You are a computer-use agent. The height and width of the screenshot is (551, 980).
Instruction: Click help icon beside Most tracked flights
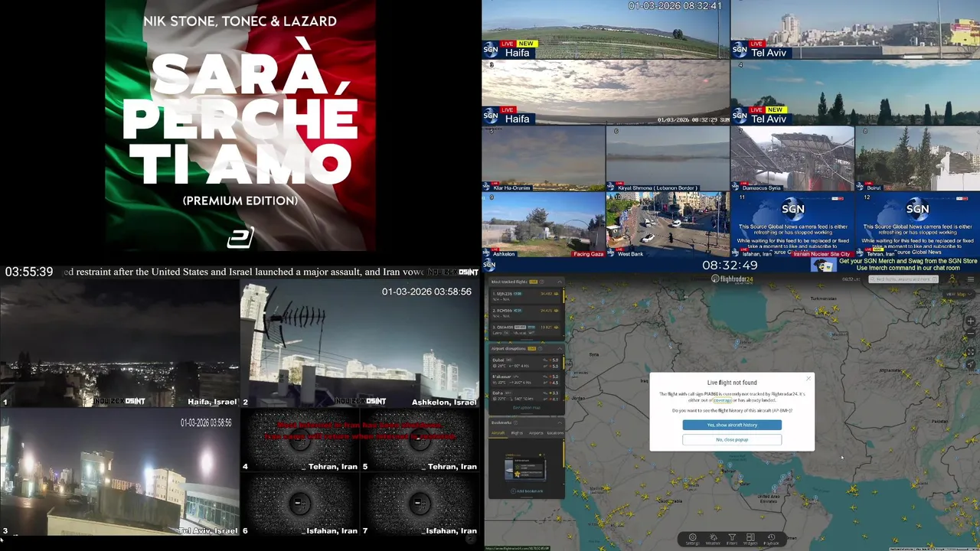541,282
